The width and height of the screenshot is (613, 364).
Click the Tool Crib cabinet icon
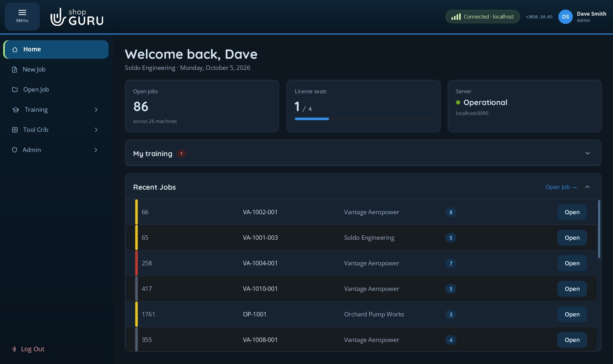tap(15, 130)
